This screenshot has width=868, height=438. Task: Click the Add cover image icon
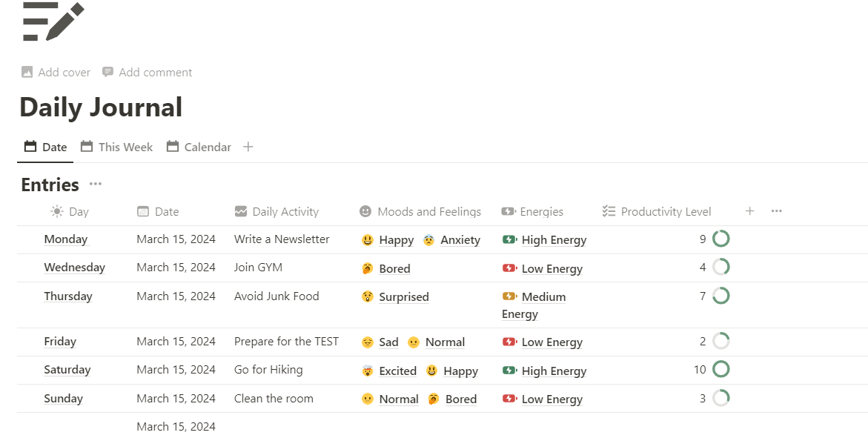click(x=27, y=72)
